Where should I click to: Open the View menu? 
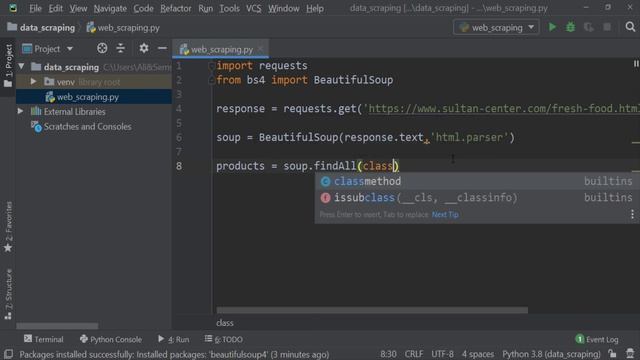coord(78,8)
